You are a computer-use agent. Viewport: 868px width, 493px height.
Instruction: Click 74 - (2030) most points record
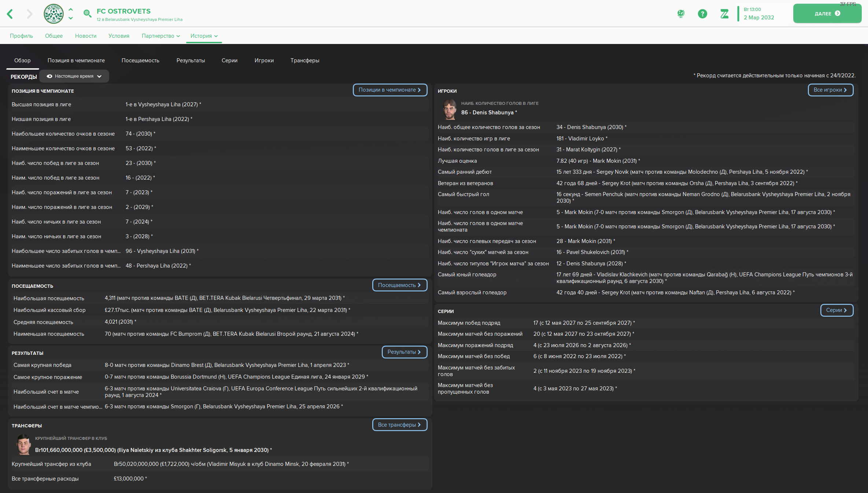click(x=140, y=134)
